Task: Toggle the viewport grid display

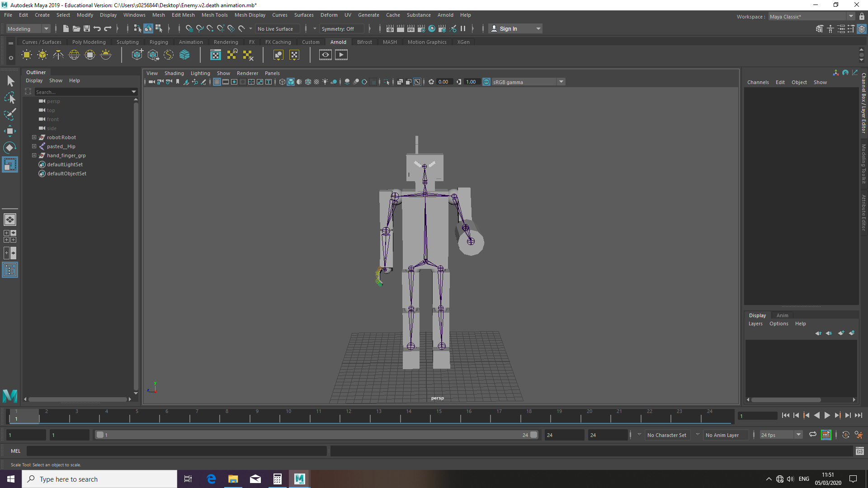Action: [x=217, y=82]
